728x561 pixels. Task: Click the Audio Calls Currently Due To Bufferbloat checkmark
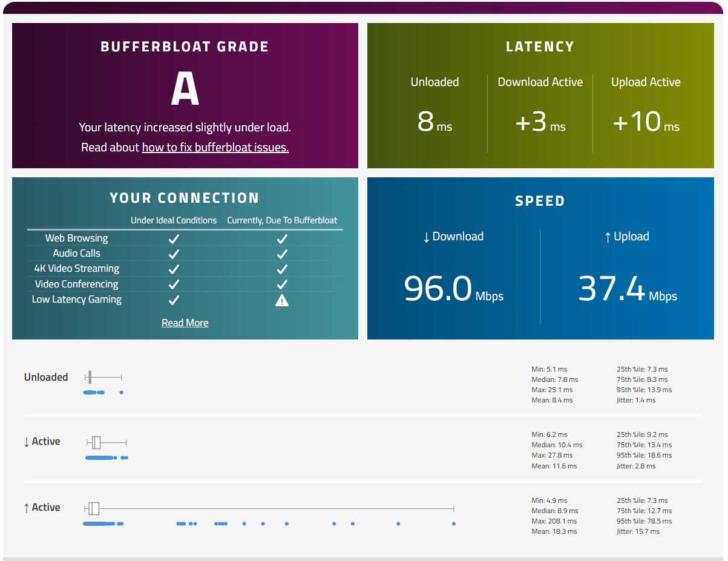coord(282,254)
